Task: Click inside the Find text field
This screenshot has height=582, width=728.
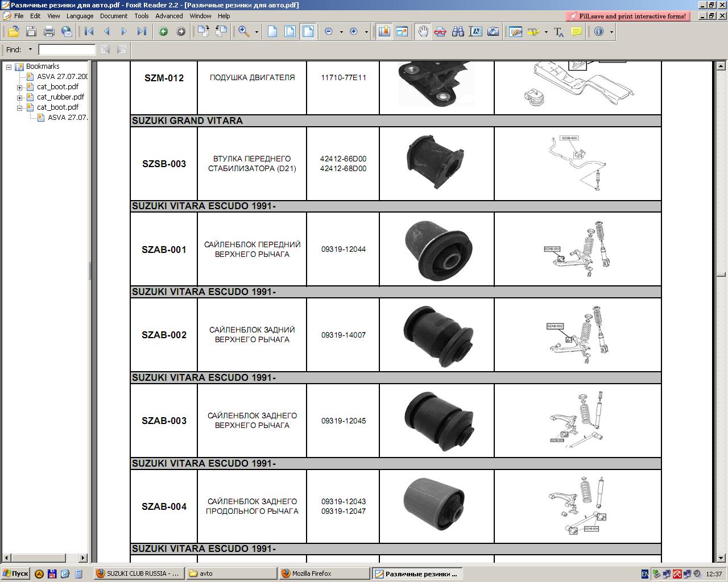Action: 67,50
